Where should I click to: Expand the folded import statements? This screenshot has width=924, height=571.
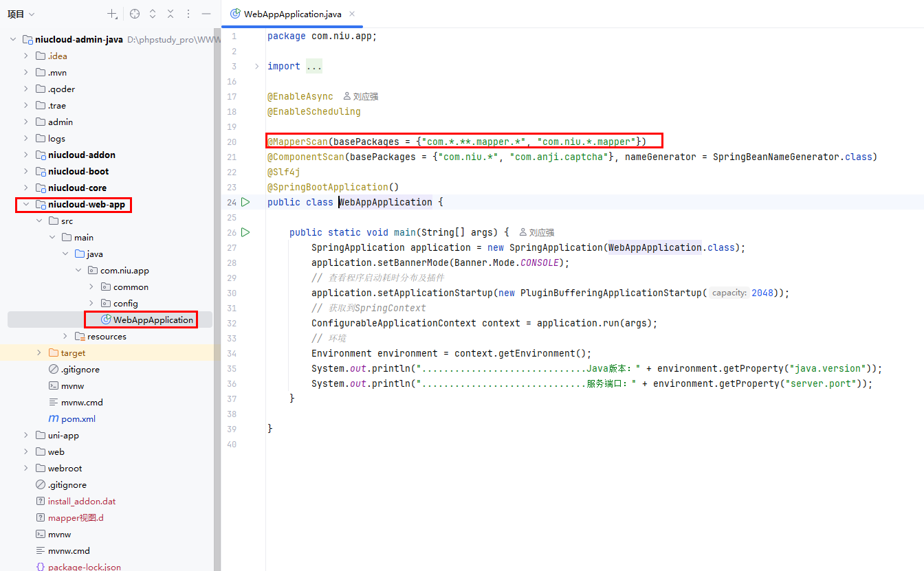[x=257, y=67]
